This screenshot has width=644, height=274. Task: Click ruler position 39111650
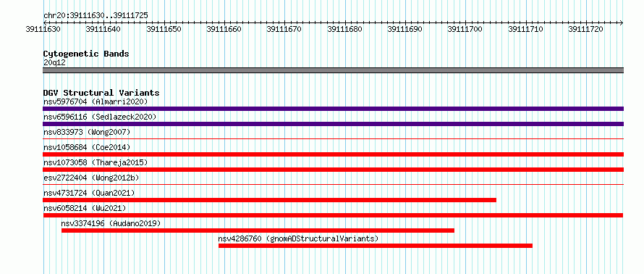coord(164,29)
